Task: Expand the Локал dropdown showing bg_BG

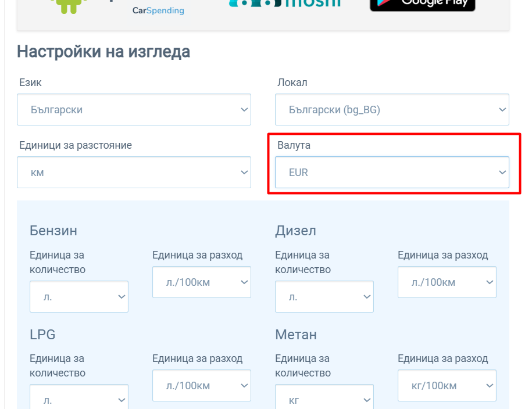Action: [391, 110]
